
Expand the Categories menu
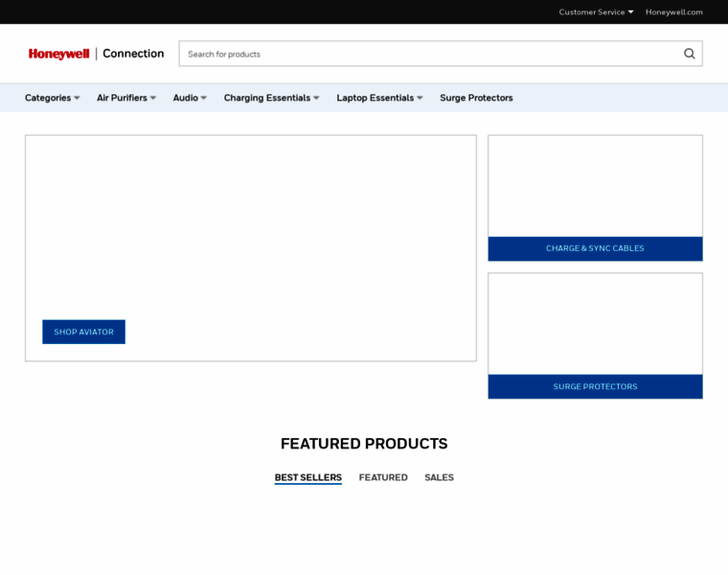(53, 98)
